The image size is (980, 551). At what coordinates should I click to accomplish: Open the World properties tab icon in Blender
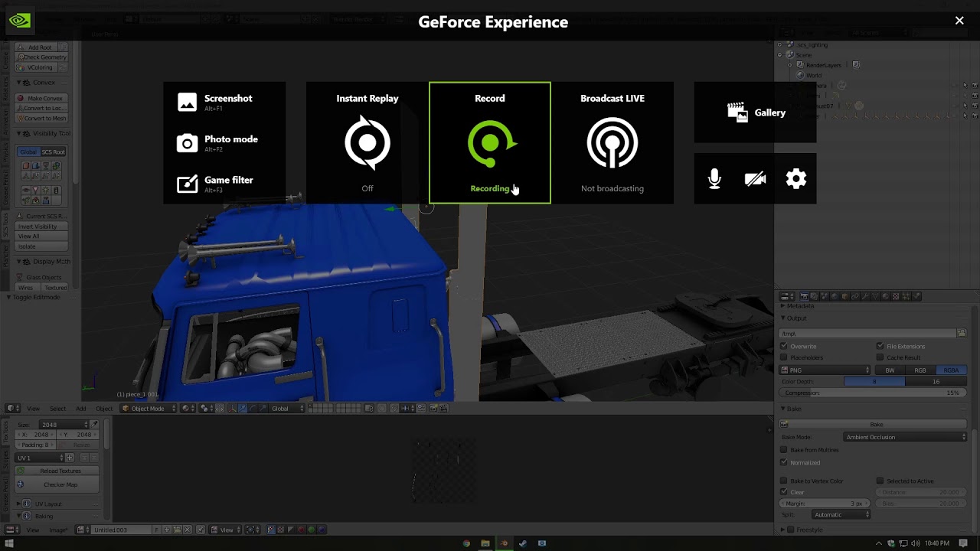click(x=835, y=296)
